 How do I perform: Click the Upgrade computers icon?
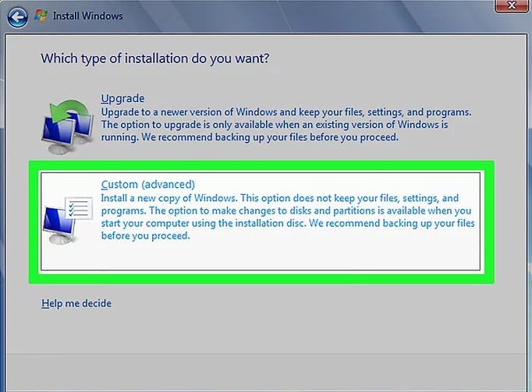pos(67,126)
